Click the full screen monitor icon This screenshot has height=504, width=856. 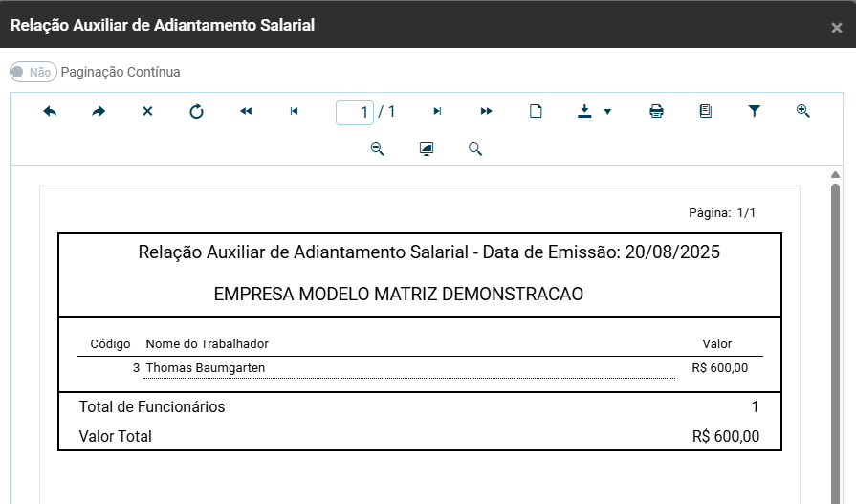pyautogui.click(x=427, y=149)
